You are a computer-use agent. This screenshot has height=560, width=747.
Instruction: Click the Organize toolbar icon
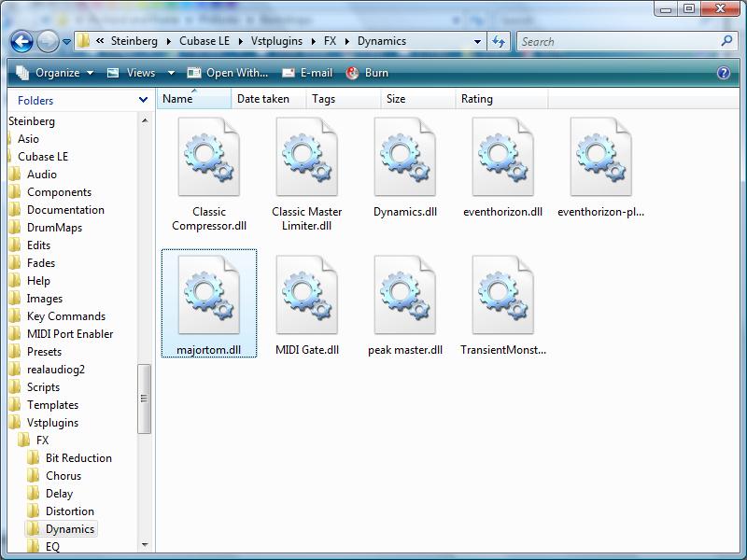coord(22,73)
